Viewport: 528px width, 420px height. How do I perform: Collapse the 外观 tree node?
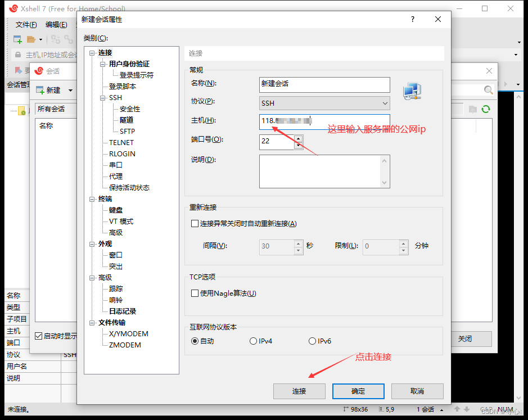pyautogui.click(x=92, y=244)
